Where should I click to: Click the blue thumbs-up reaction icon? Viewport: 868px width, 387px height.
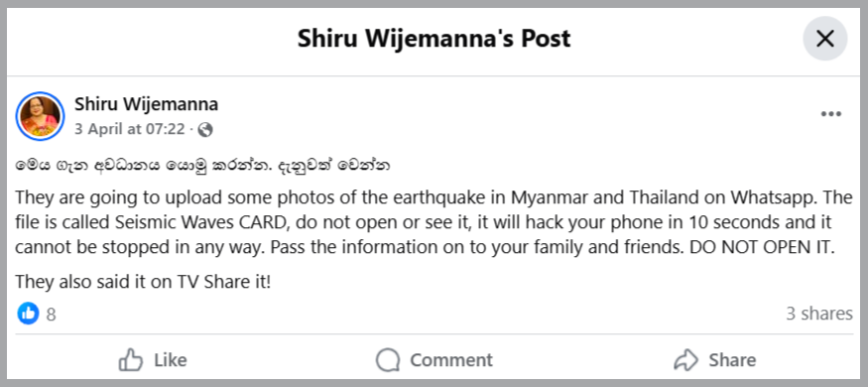[x=28, y=314]
